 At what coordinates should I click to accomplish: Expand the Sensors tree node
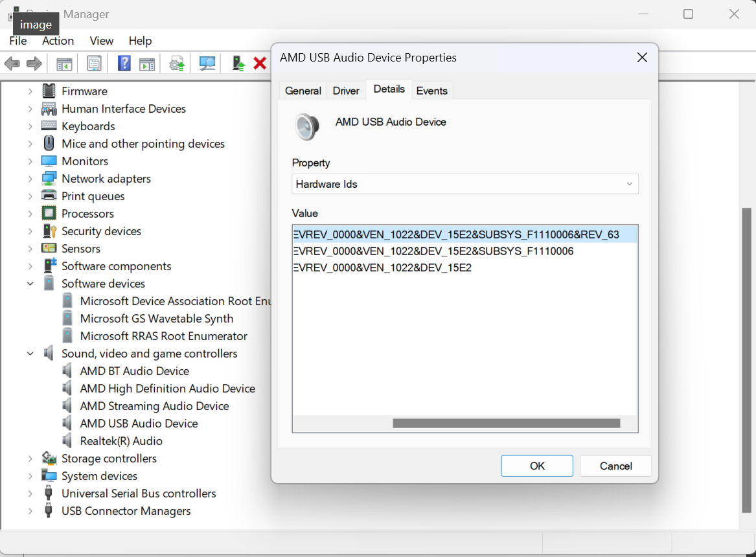point(30,249)
